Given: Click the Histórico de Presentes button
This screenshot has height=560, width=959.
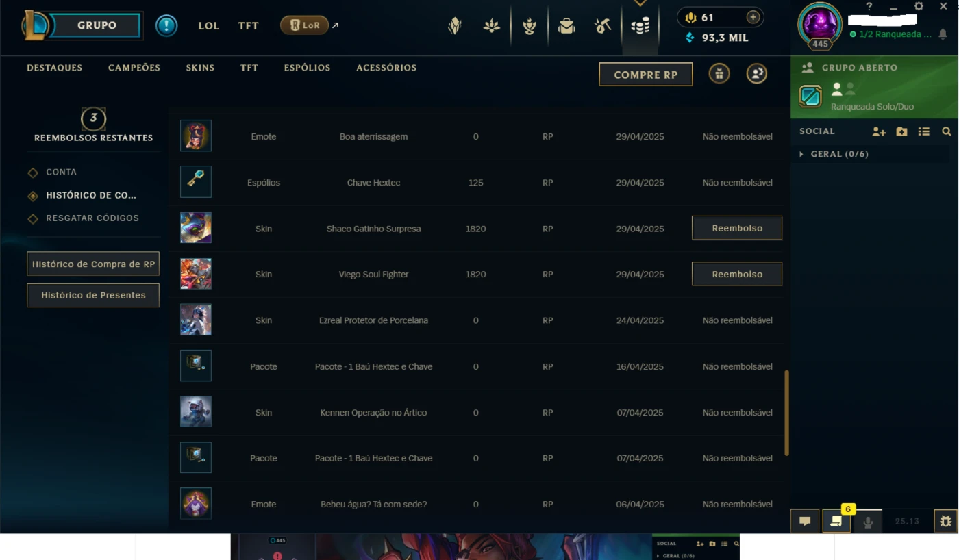Looking at the screenshot, I should coord(93,295).
